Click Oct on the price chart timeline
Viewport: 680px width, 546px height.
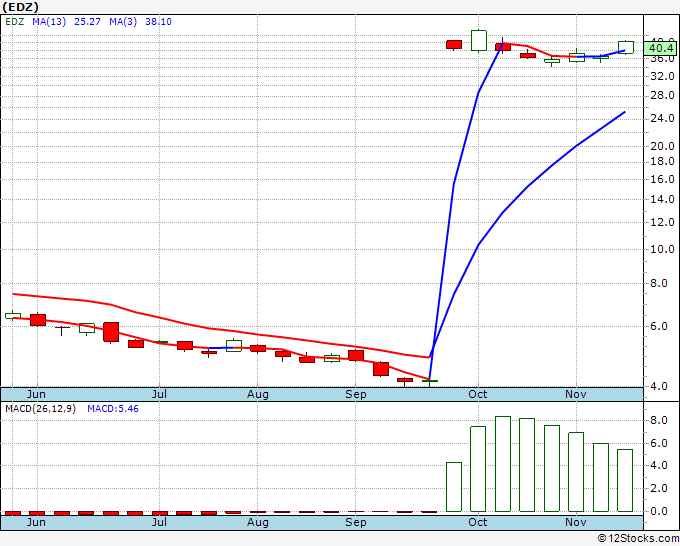click(x=477, y=394)
